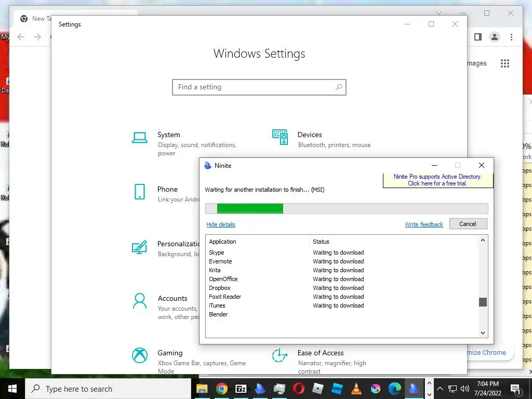Open the Opera browser taskbar icon
Screen dimensions: 532x399
299,389
